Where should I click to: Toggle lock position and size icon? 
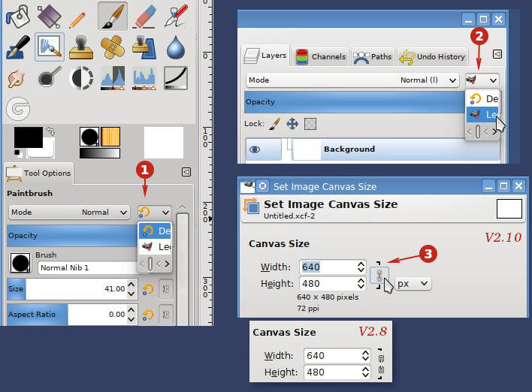292,124
